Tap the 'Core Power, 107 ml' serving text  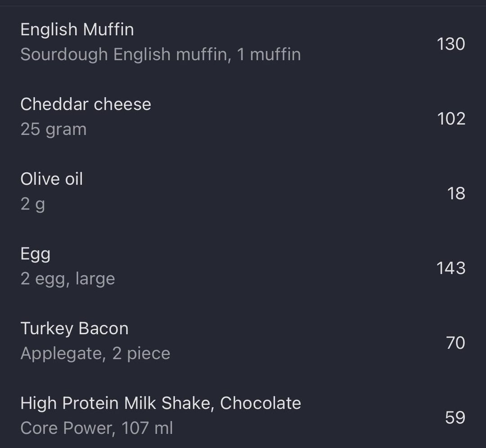(x=96, y=428)
